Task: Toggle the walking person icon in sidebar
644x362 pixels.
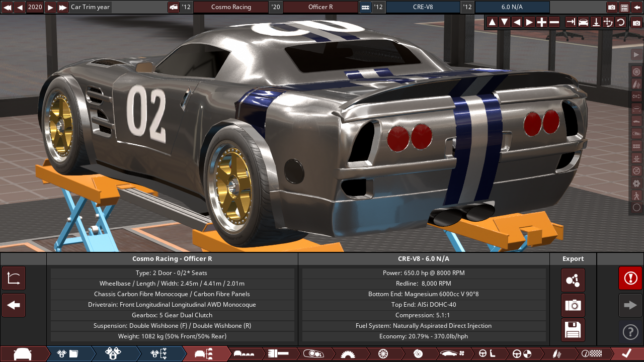Action: coord(636,195)
